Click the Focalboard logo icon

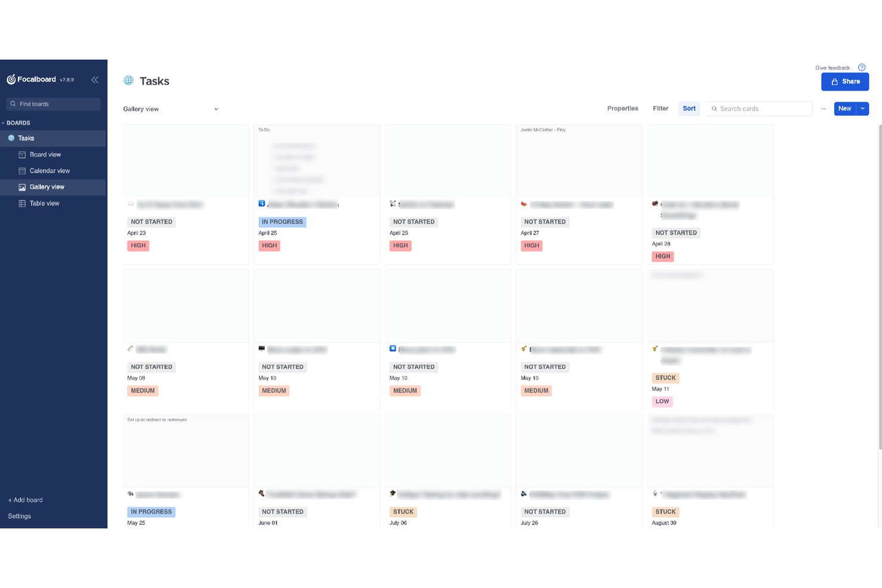11,79
